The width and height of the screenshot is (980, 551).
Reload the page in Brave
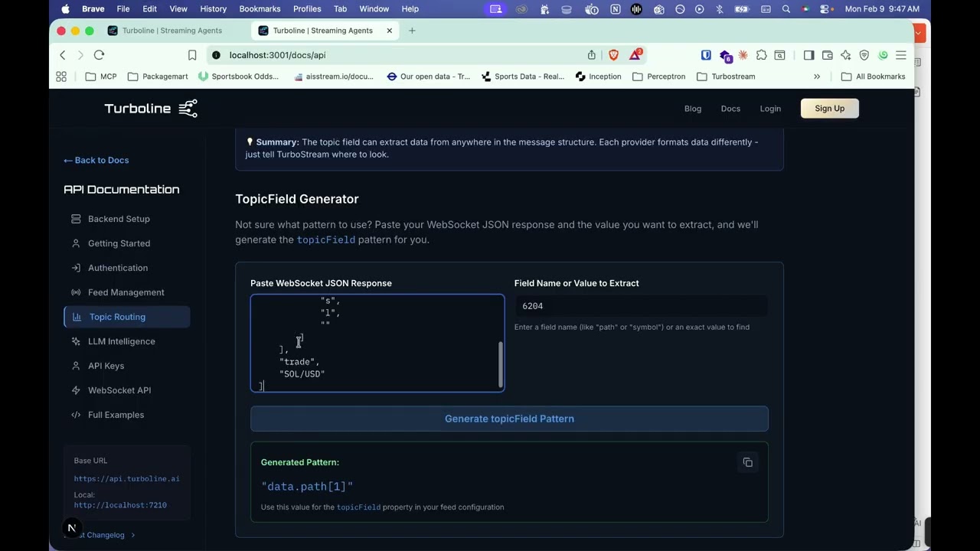click(99, 55)
